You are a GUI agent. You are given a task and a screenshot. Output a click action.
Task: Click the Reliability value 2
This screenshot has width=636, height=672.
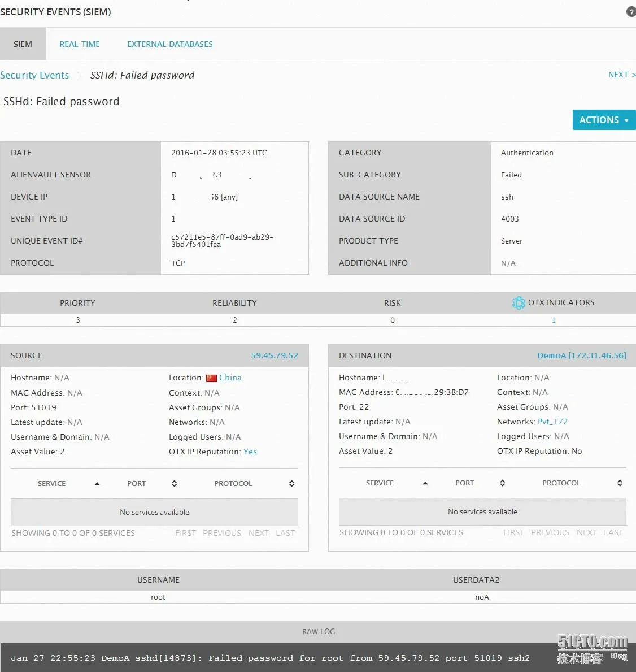[235, 320]
